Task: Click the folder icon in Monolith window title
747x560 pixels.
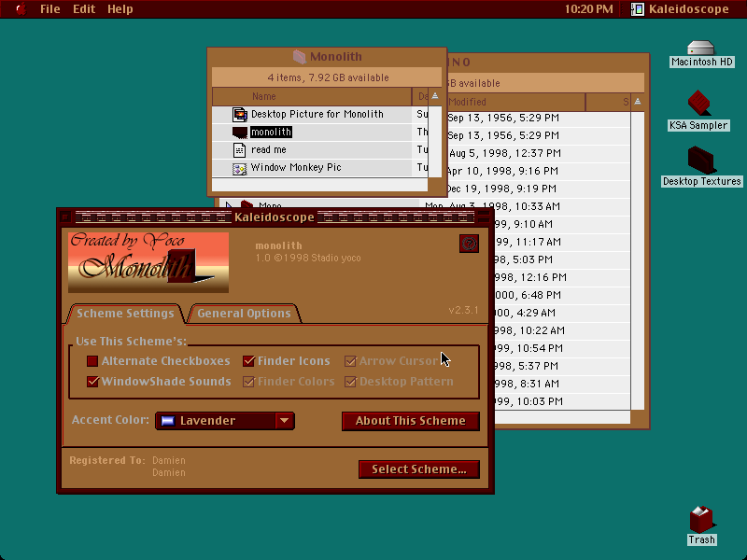Action: point(299,57)
